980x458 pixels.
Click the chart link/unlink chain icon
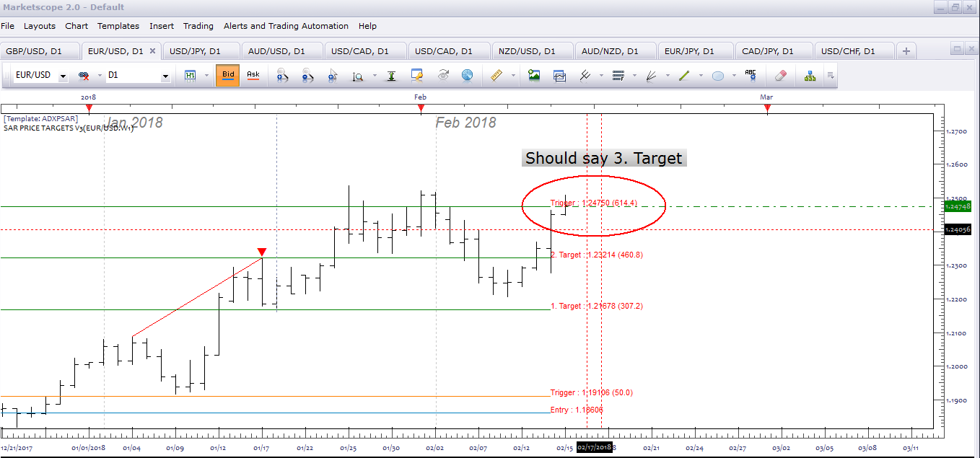coord(83,75)
